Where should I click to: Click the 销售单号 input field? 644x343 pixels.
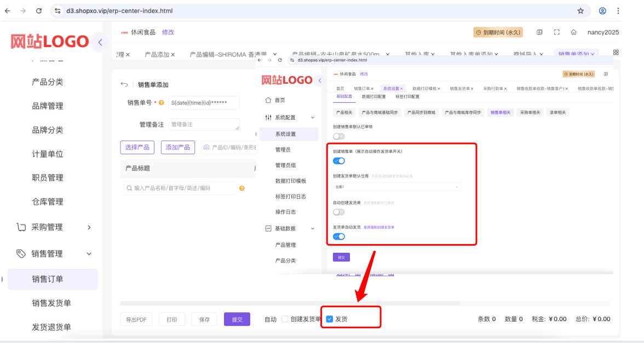[204, 103]
